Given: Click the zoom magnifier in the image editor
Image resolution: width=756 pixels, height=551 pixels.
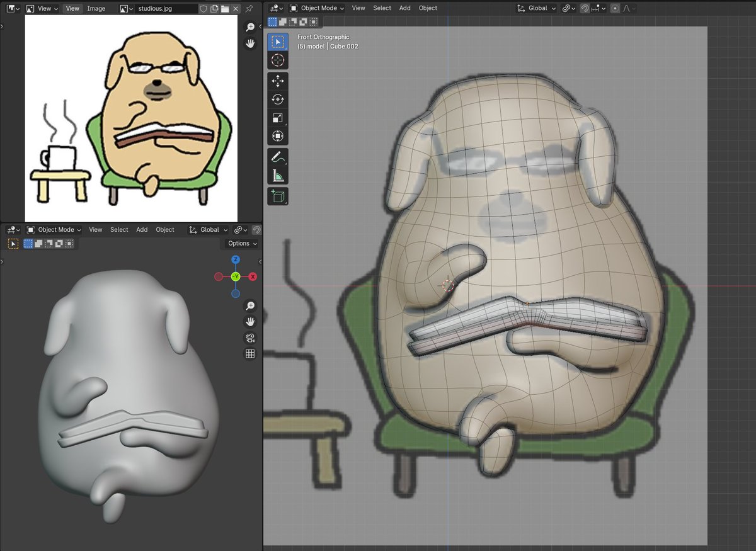Looking at the screenshot, I should tap(250, 27).
